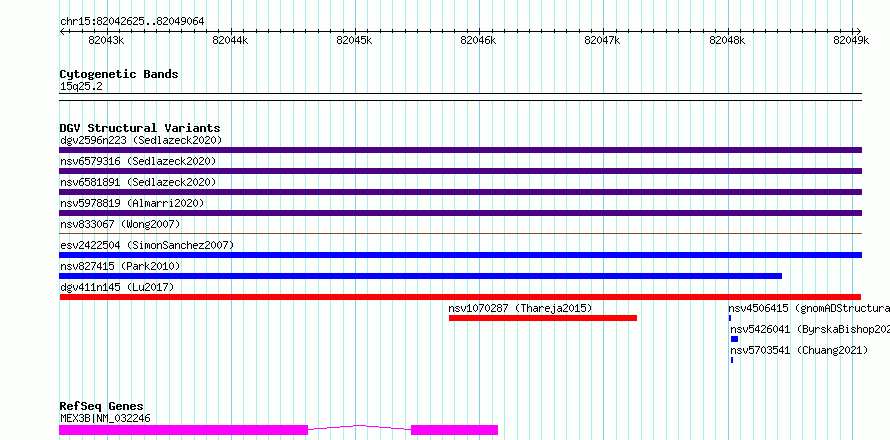The height and width of the screenshot is (440, 890).
Task: Click the blue bar below nsv827415
Action: 421,276
